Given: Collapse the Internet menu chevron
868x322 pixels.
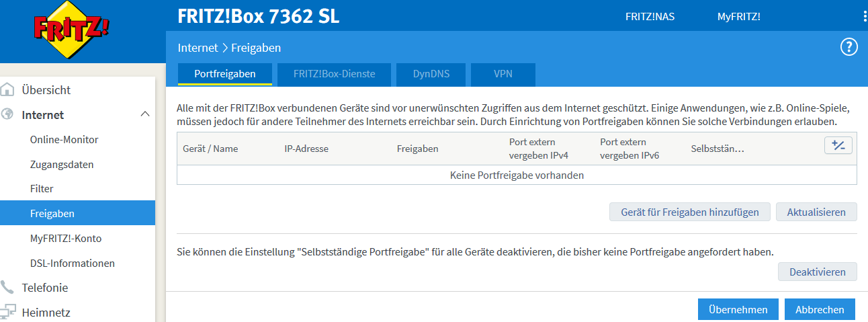Looking at the screenshot, I should pos(144,114).
